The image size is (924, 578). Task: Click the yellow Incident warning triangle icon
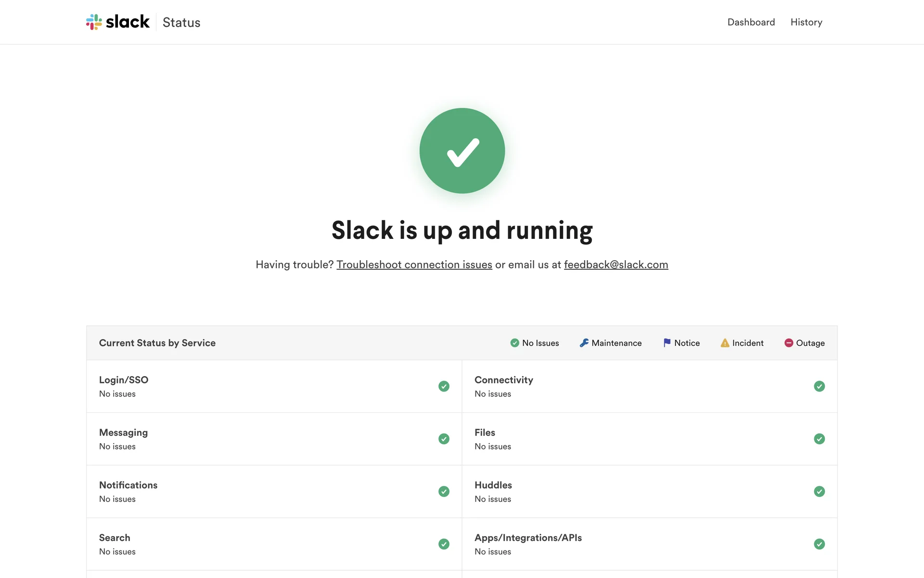coord(725,343)
